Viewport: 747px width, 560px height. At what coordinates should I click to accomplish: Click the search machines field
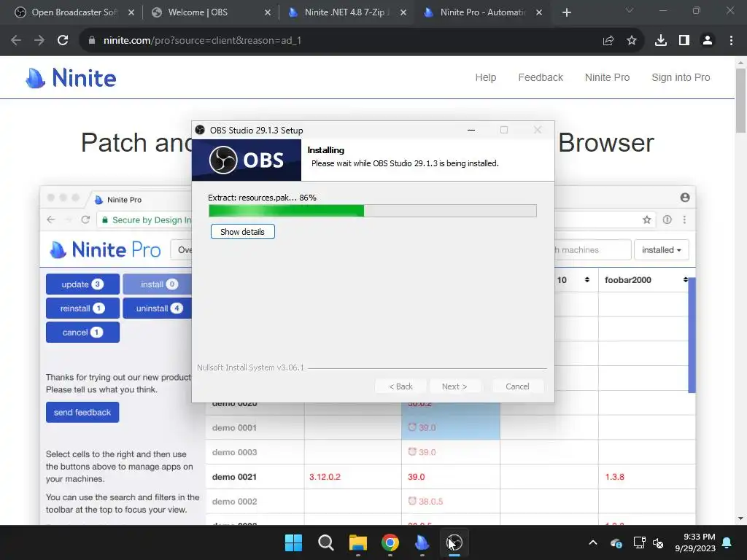pos(592,250)
